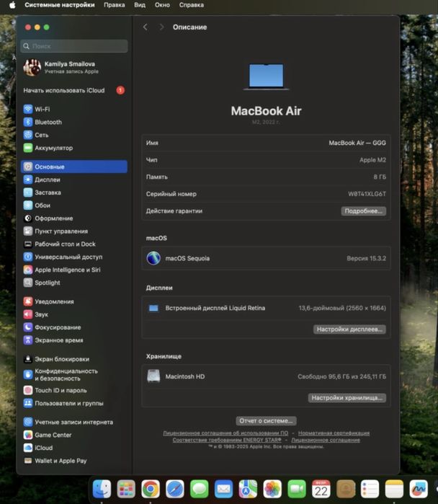Viewport: 438px width, 504px height.
Task: Open Лицензионное соглашение об использовании ПО link
Action: coord(225,433)
